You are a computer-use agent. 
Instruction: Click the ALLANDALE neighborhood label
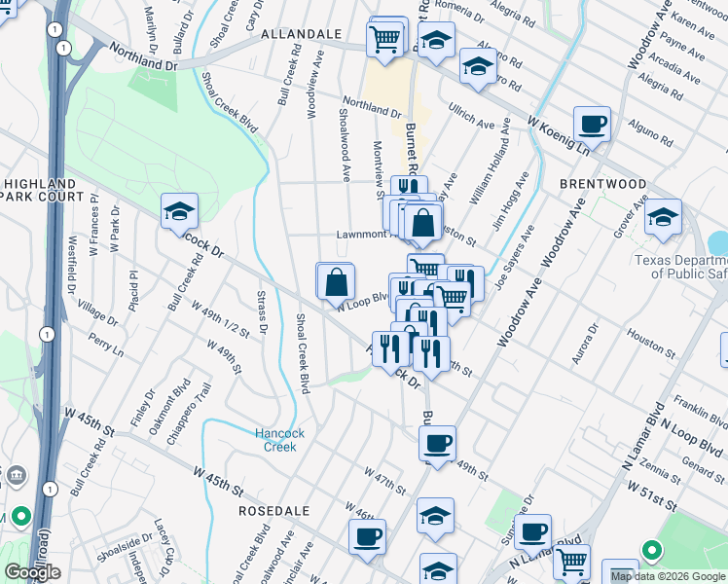pos(302,34)
